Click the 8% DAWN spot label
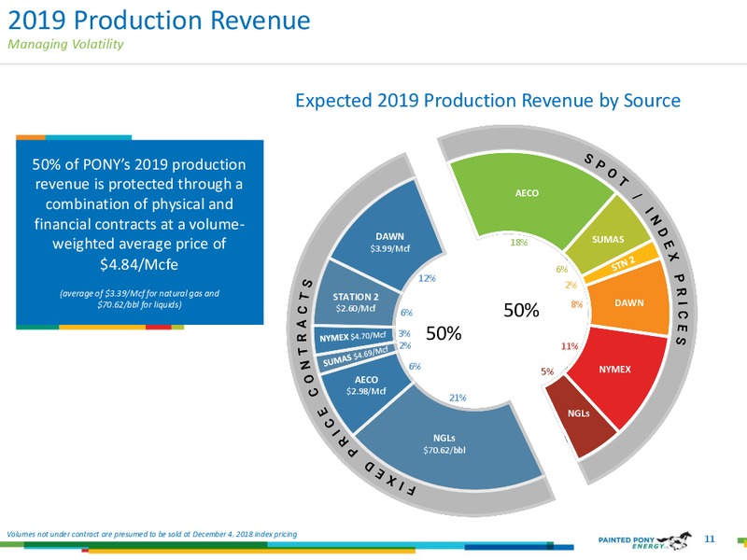The width and height of the screenshot is (747, 560). [576, 304]
